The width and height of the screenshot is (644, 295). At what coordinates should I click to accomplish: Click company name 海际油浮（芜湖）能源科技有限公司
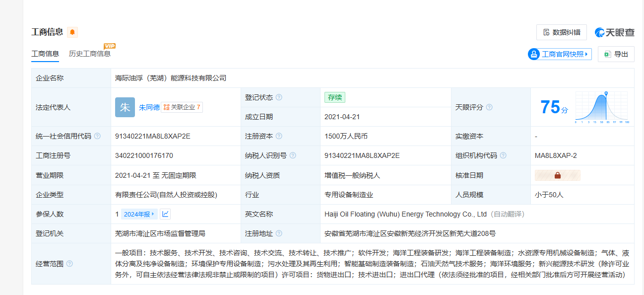click(x=171, y=78)
